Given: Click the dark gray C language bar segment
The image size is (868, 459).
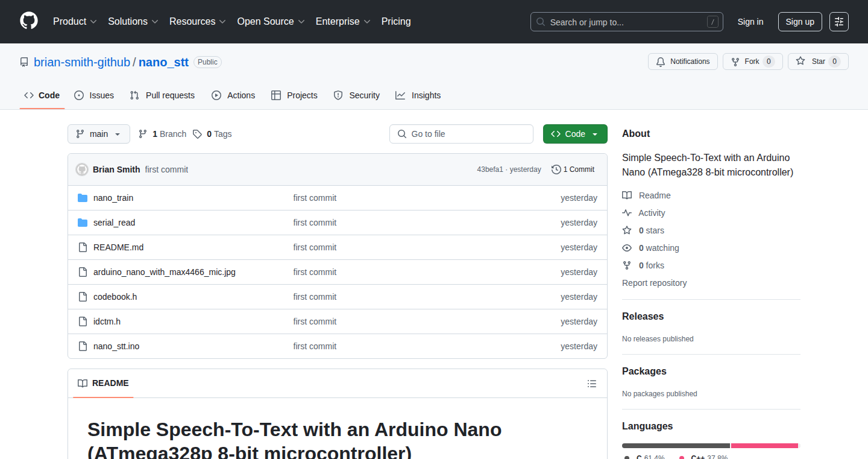Looking at the screenshot, I should click(676, 446).
